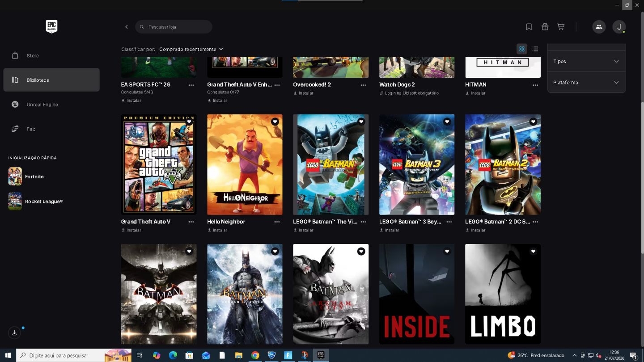Favorite Batman Arkham Asylum heart icon

tap(275, 252)
